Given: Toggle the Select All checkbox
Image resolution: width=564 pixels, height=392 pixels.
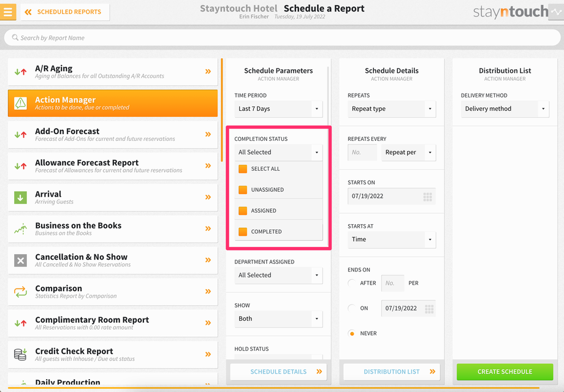Looking at the screenshot, I should coord(243,169).
